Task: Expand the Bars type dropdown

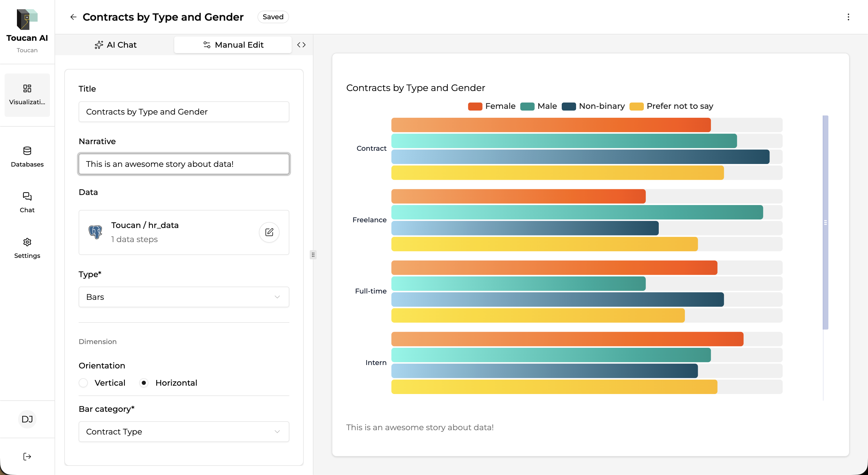Action: [184, 297]
